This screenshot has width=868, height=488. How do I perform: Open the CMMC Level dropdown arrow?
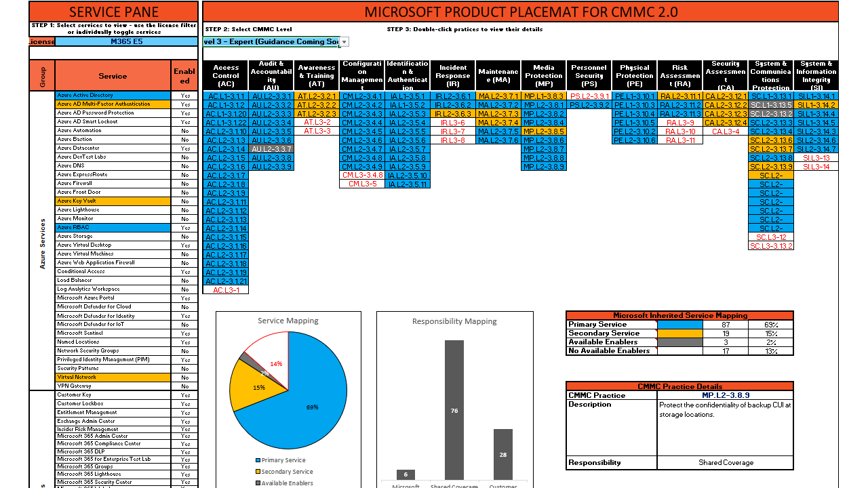pos(344,42)
